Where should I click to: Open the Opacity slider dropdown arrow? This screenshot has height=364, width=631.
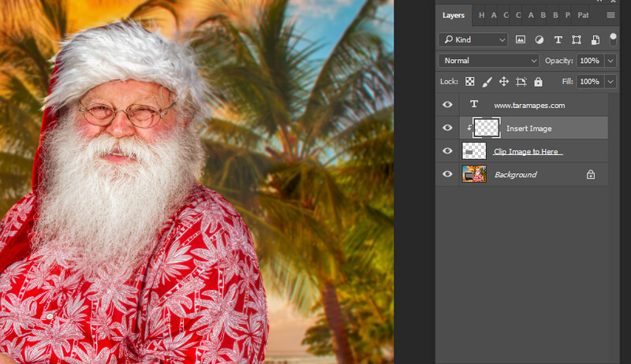(610, 61)
